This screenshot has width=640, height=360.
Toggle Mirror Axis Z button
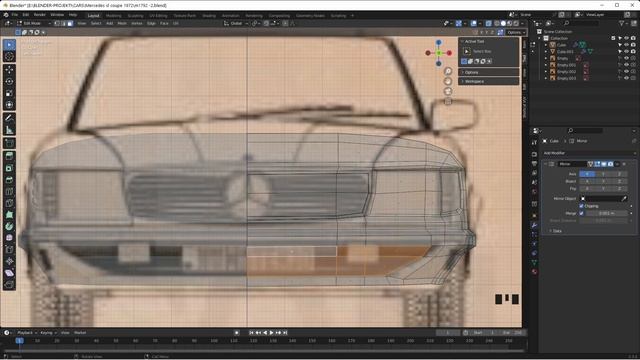[619, 174]
